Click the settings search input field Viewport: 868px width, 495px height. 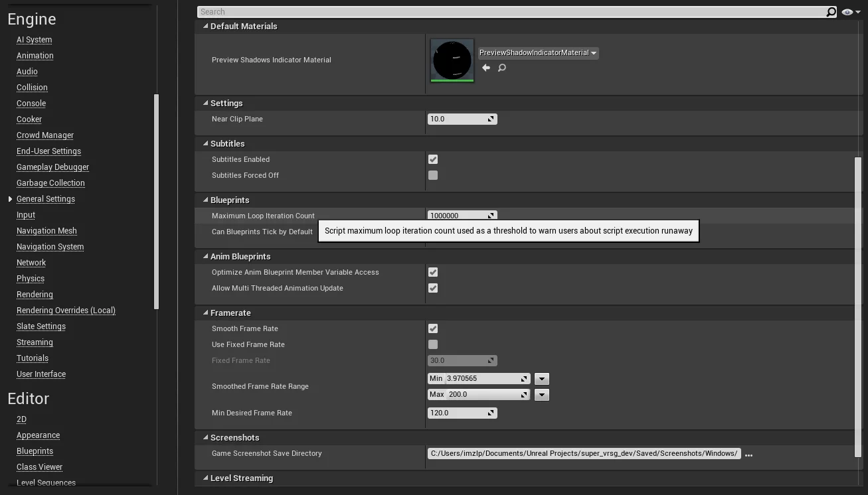(x=511, y=12)
